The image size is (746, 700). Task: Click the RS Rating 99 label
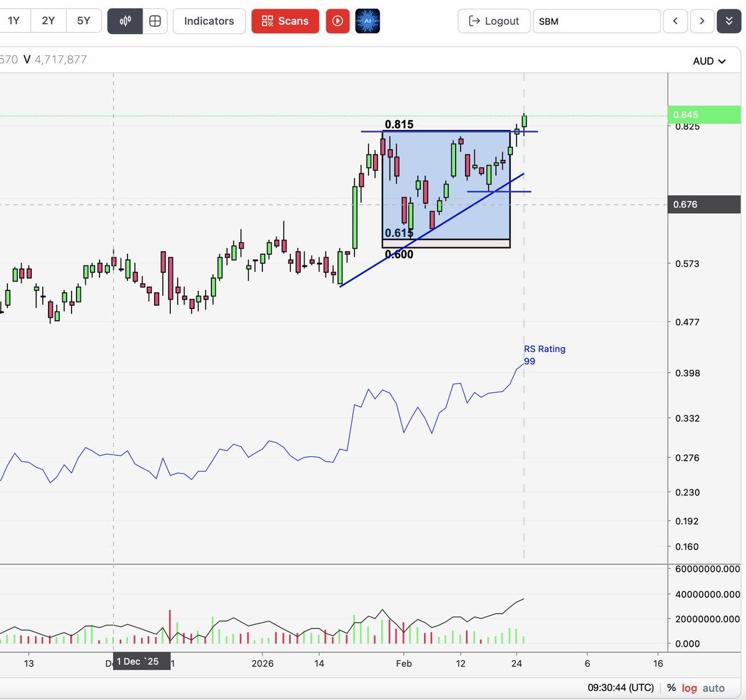[x=545, y=355]
